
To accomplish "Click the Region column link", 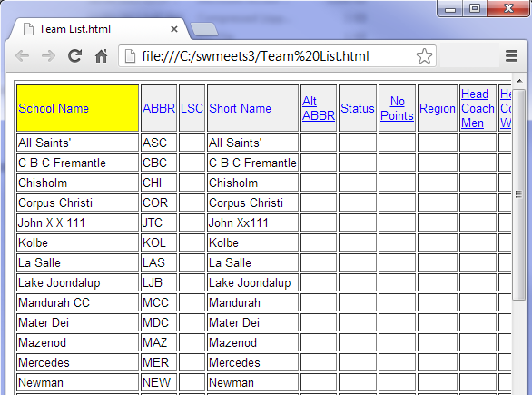I will pos(437,109).
